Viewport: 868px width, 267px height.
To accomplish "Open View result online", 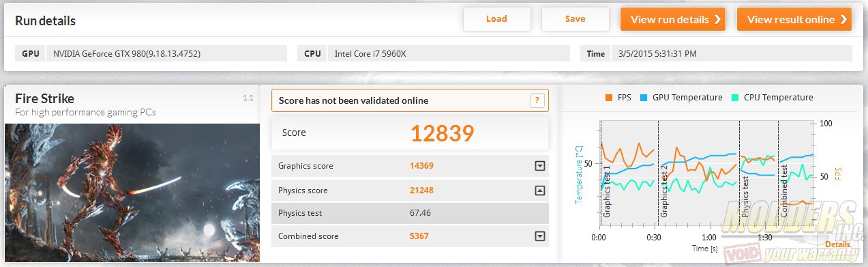I will tap(794, 19).
